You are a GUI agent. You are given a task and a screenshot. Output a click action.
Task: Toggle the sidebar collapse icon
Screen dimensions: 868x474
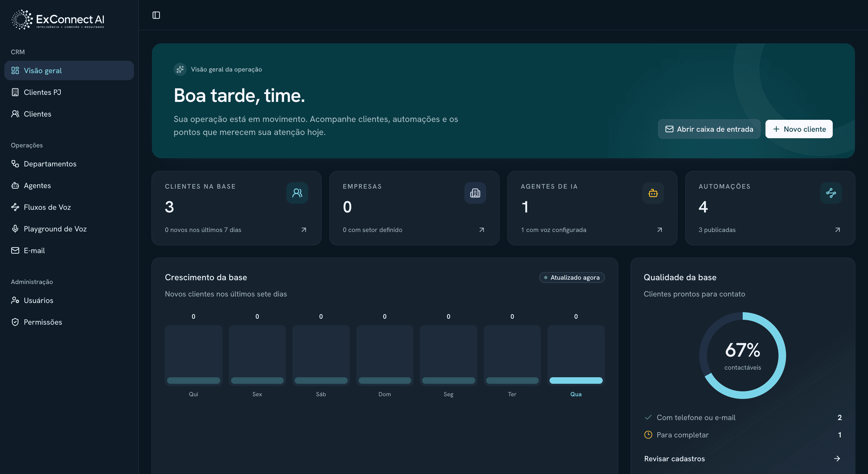(156, 15)
